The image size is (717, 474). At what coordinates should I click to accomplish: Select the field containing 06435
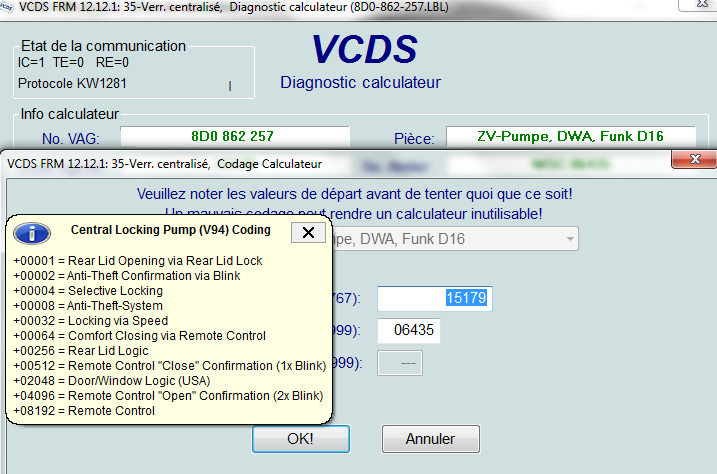point(408,331)
